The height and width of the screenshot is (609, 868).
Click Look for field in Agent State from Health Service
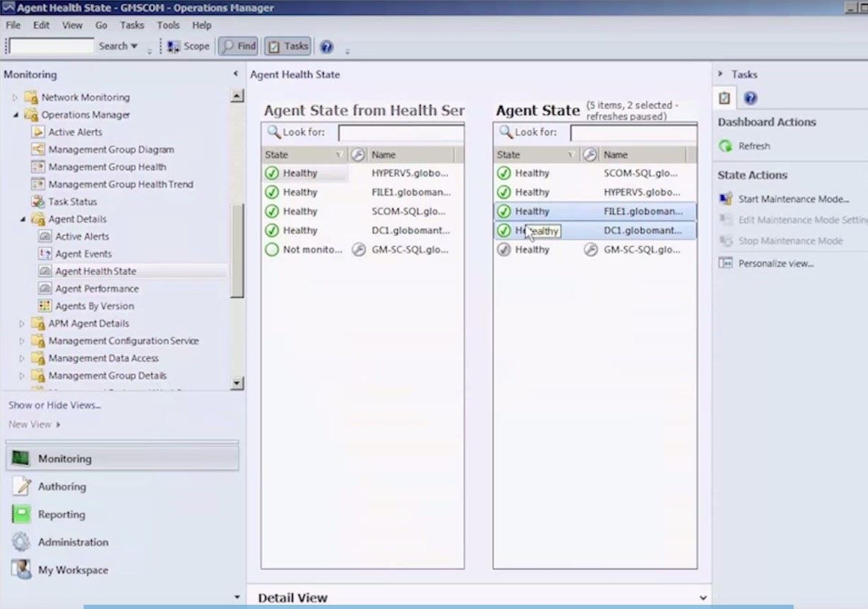coord(401,132)
